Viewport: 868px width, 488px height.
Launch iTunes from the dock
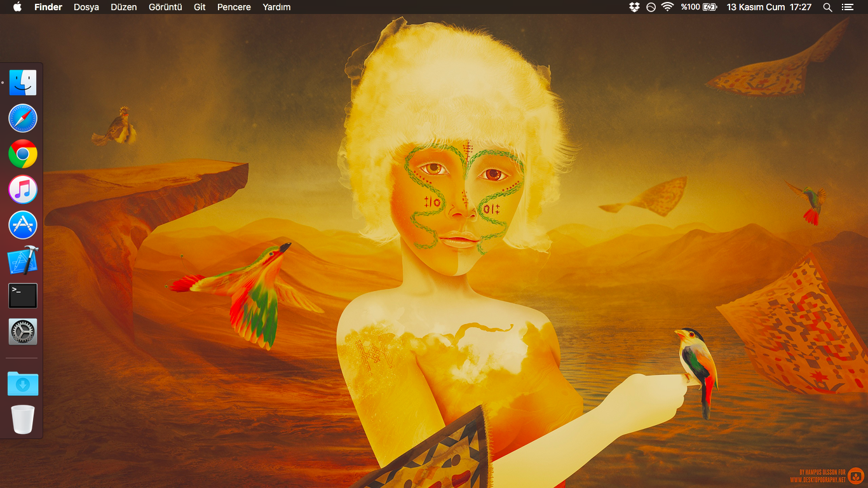click(23, 189)
